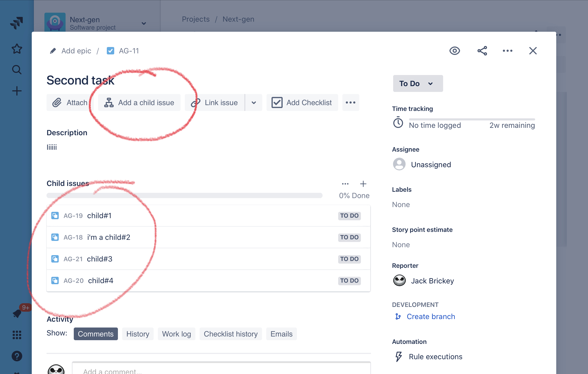The height and width of the screenshot is (374, 588).
Task: Click the help question mark icon
Action: [x=17, y=356]
